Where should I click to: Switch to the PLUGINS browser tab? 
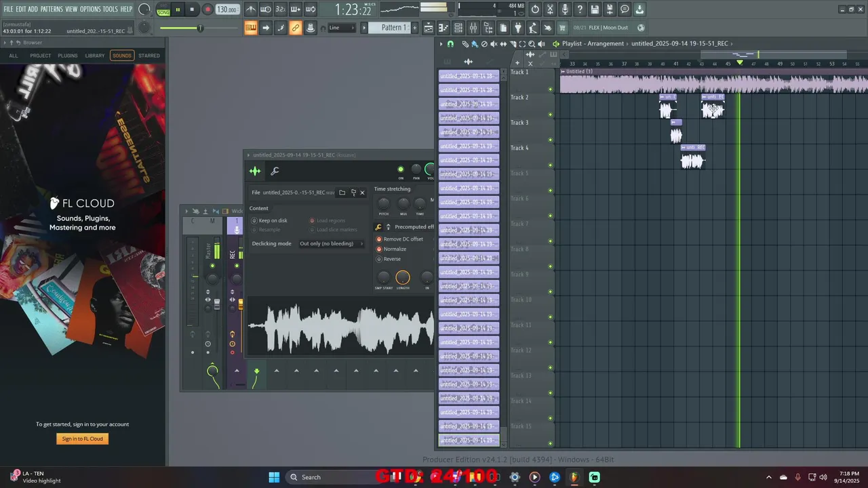click(x=68, y=56)
